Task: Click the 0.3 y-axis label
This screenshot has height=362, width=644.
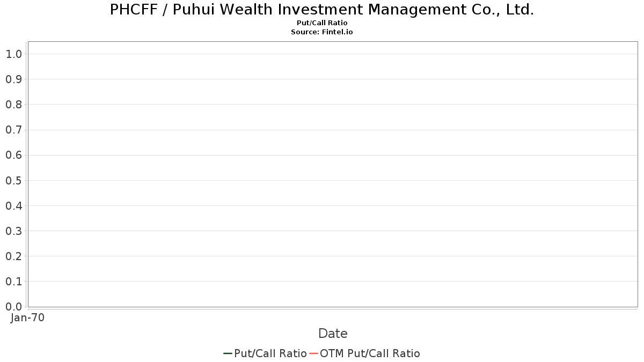Action: (x=14, y=231)
